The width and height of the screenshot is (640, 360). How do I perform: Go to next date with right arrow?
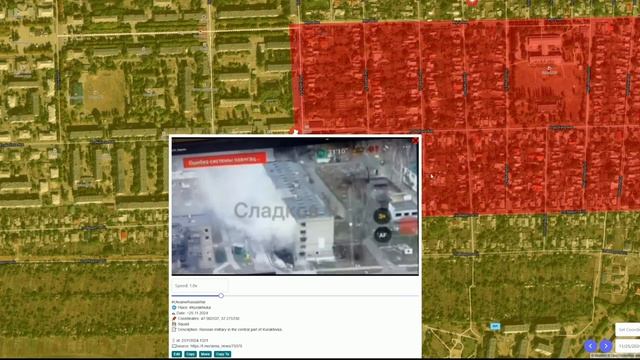606,346
